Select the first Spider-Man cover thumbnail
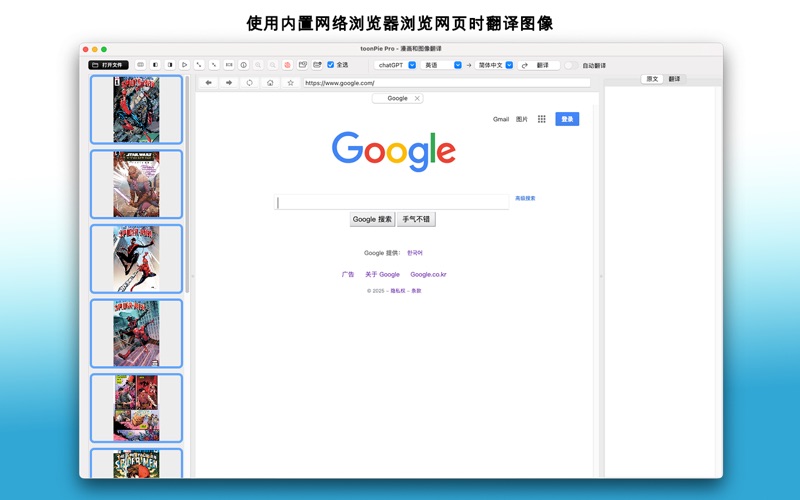The width and height of the screenshot is (800, 500). point(136,109)
